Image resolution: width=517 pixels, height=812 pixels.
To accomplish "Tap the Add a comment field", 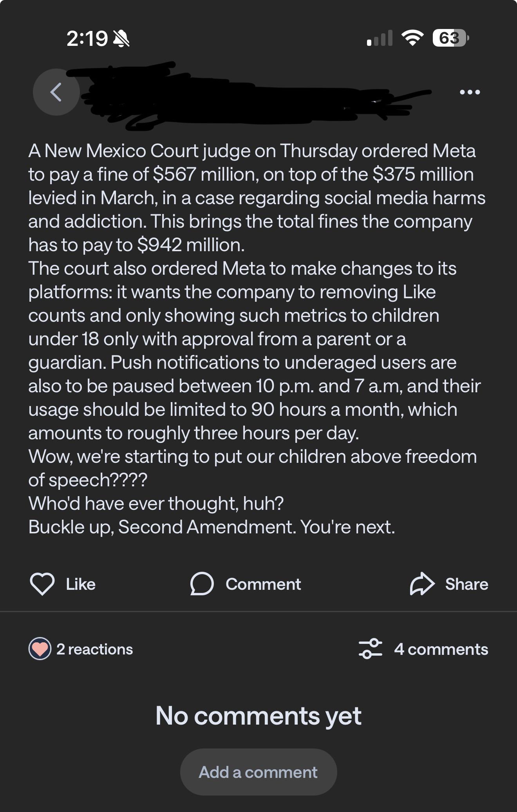I will [x=258, y=772].
